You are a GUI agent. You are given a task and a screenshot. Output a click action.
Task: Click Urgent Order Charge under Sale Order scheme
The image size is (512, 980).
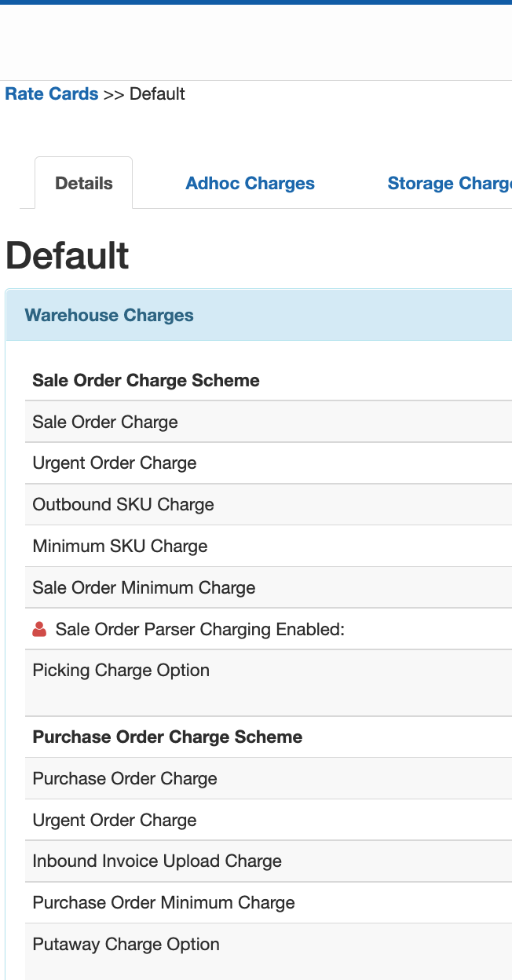pos(115,463)
